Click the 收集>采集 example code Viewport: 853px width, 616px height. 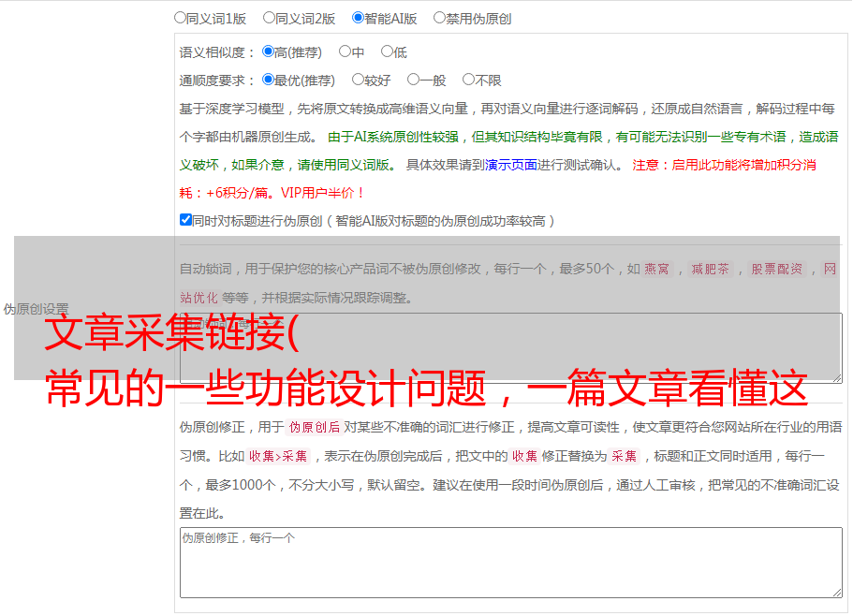[x=278, y=456]
